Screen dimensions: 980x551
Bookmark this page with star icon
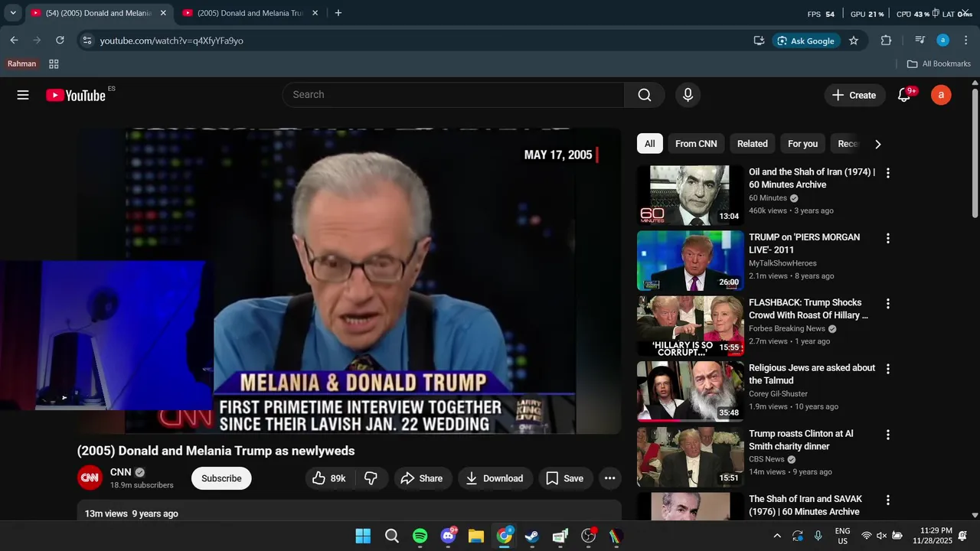coord(854,41)
